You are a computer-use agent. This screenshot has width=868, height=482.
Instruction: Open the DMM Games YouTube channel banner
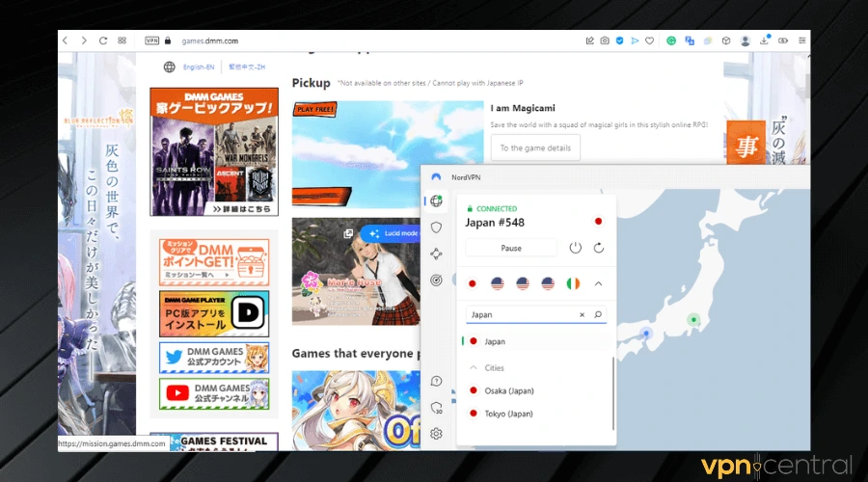(x=214, y=393)
